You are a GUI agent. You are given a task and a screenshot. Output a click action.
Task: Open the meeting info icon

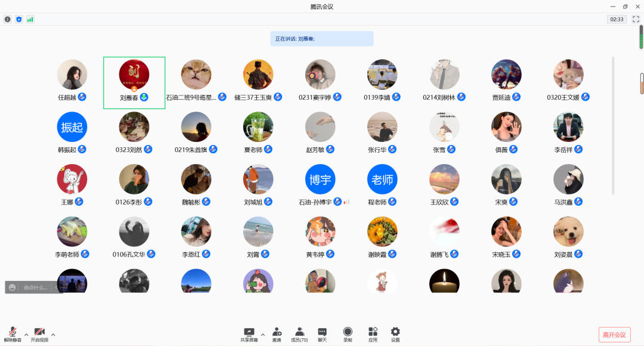8,19
